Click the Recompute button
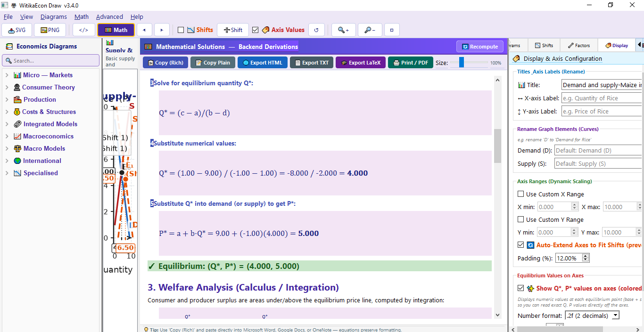 coord(480,47)
